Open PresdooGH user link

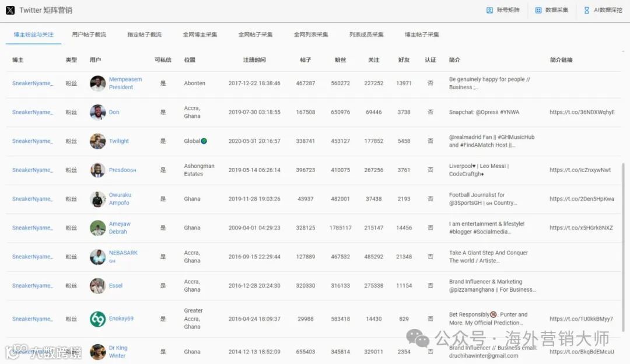(x=123, y=170)
